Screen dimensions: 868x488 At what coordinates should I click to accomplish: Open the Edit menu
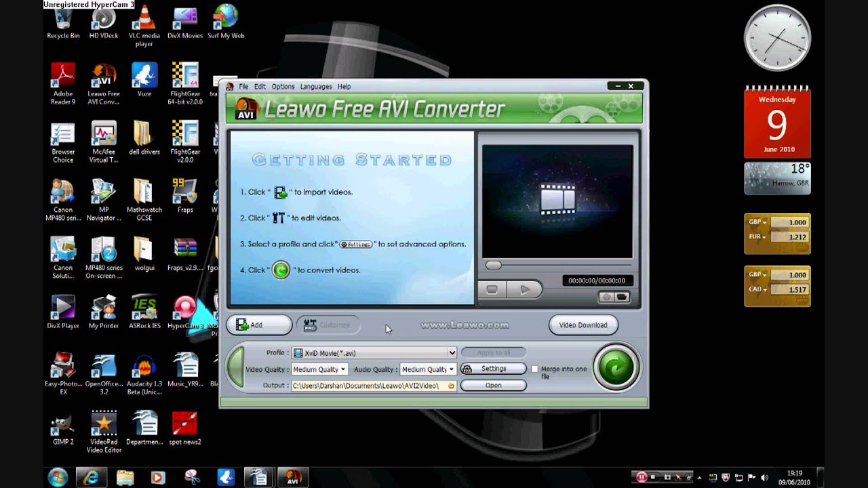260,87
